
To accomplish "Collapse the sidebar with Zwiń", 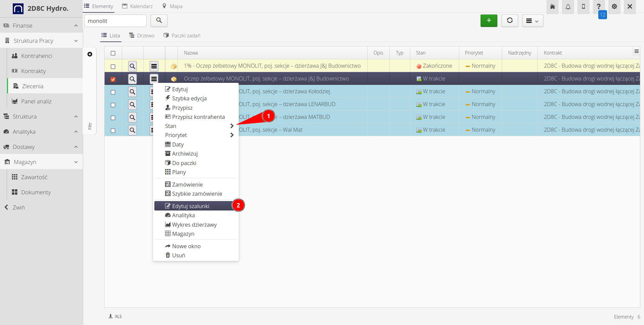I will click(x=18, y=207).
